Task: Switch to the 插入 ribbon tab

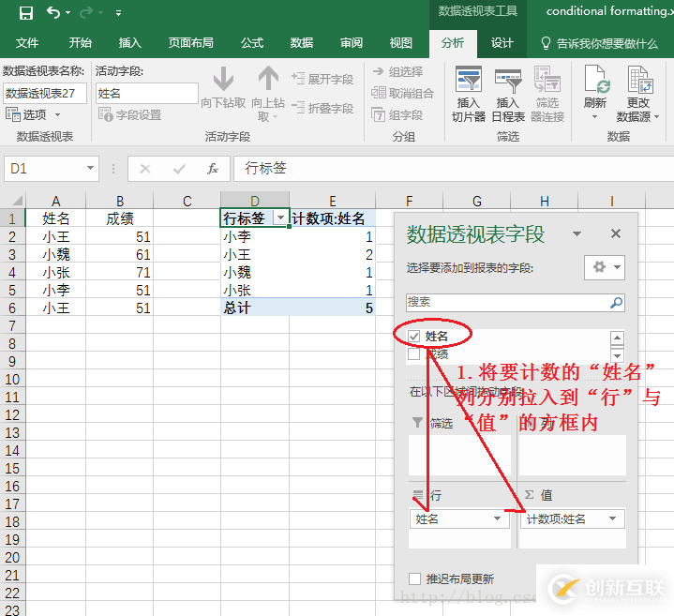Action: coord(129,43)
